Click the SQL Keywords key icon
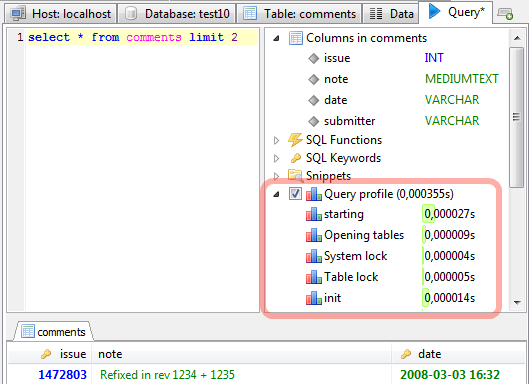The image size is (529, 384). 296,158
